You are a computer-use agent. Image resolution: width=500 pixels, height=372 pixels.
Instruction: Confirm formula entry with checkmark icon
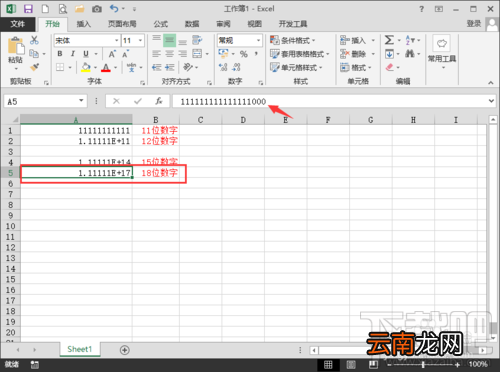[138, 101]
